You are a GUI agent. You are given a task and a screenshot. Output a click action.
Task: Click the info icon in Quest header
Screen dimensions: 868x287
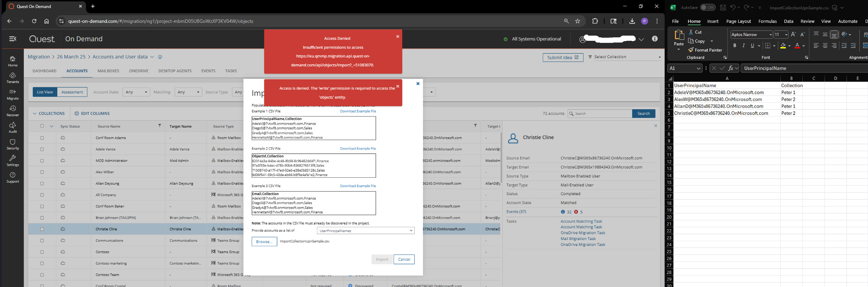(655, 39)
